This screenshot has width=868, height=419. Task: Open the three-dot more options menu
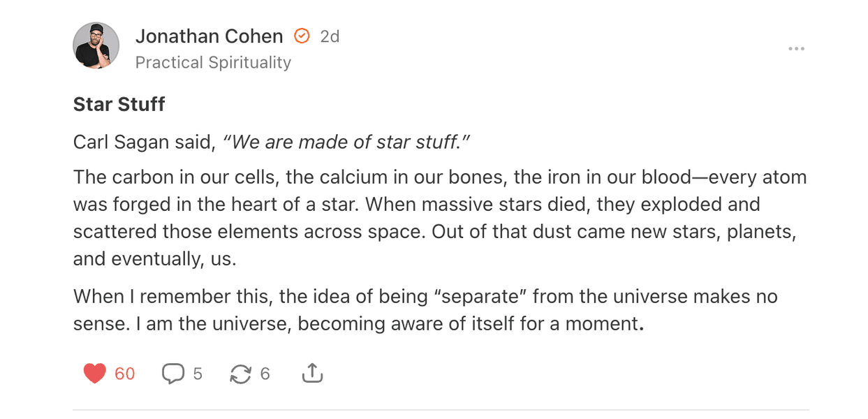(x=796, y=49)
